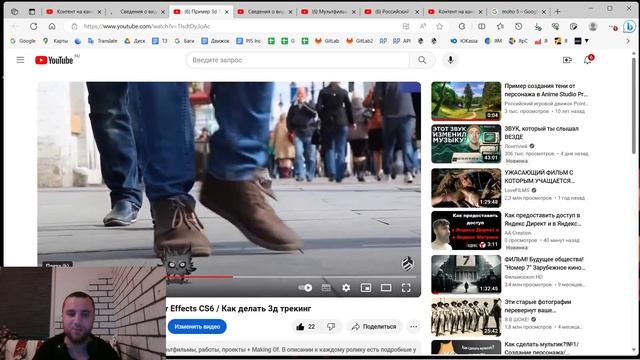Image resolution: width=640 pixels, height=360 pixels.
Task: Close the active Пример 3d tab
Action: 227,12
